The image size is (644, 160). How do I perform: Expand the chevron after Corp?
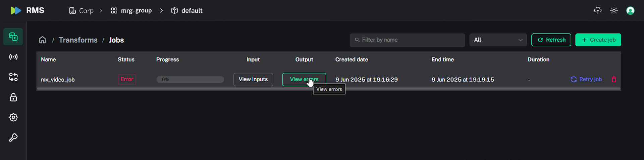pos(101,11)
